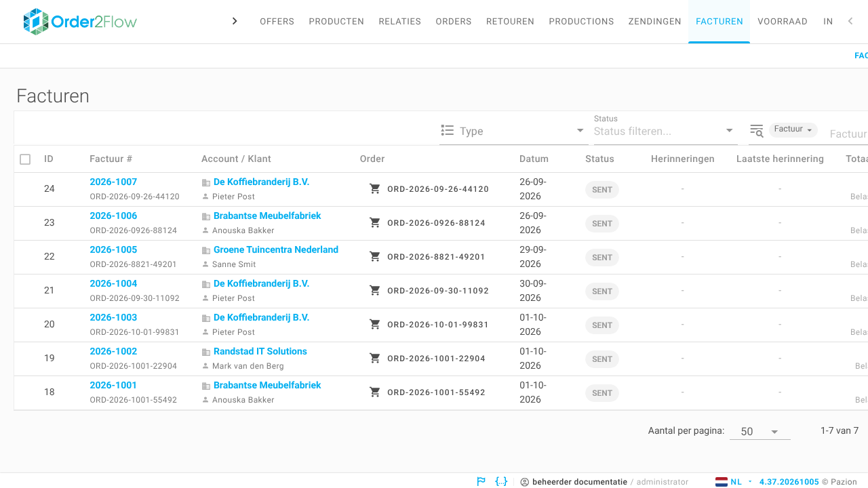Click the search filter icon beside Factuur chip
Image resolution: width=868 pixels, height=488 pixels.
tap(757, 130)
